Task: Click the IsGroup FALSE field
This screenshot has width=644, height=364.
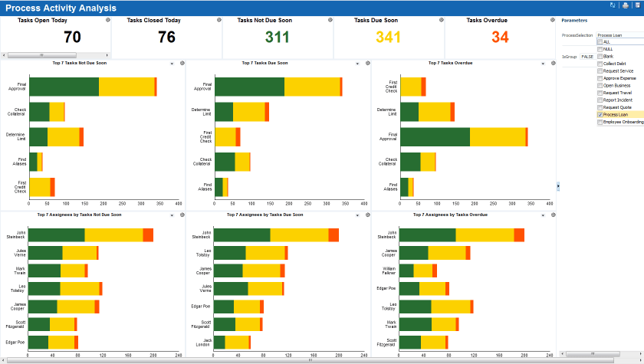Action: [x=587, y=57]
